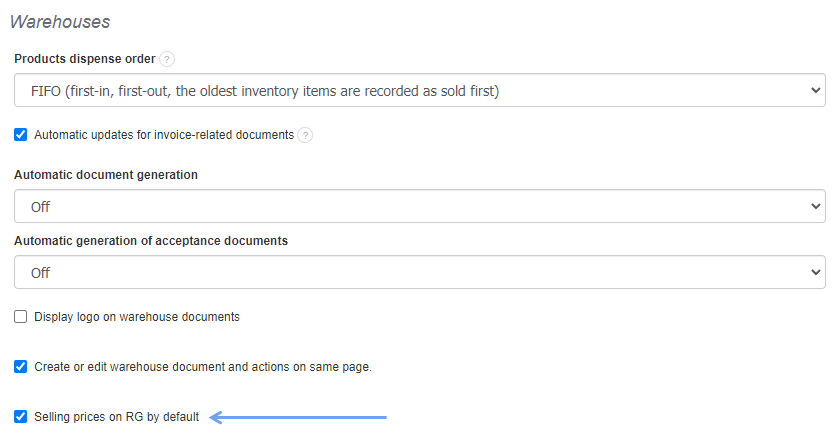Click Off value in Automatic document generation field
This screenshot has height=439, width=838.
[x=40, y=207]
